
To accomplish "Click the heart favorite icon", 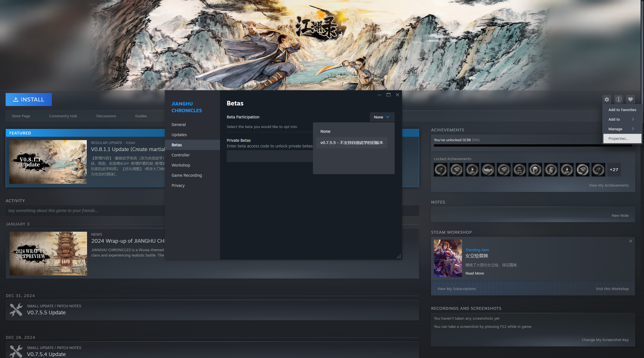I will [630, 100].
